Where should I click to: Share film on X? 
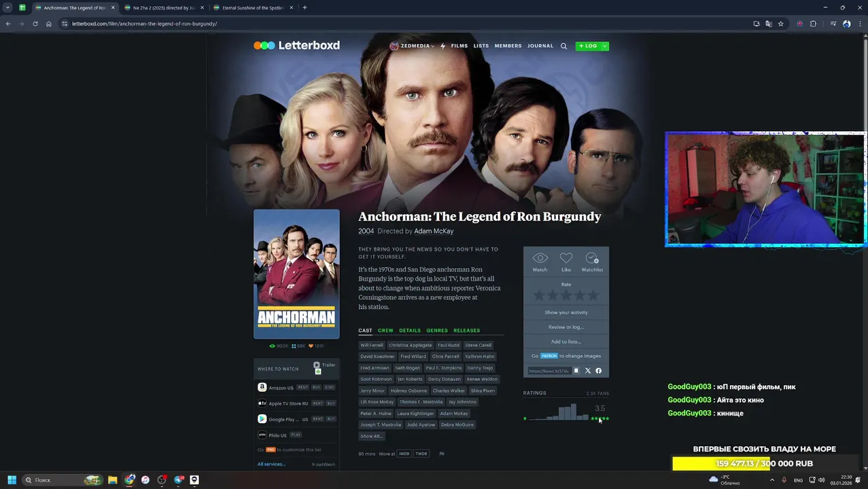coord(588,371)
